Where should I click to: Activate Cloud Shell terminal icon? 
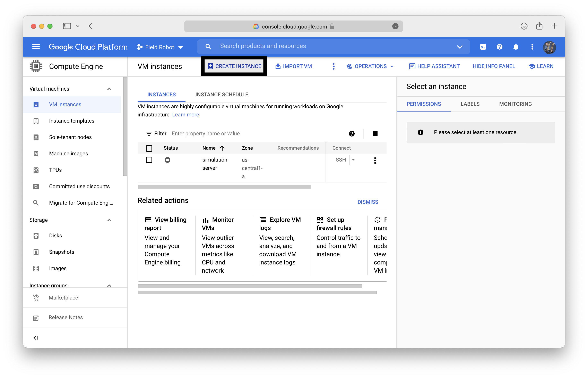point(483,47)
